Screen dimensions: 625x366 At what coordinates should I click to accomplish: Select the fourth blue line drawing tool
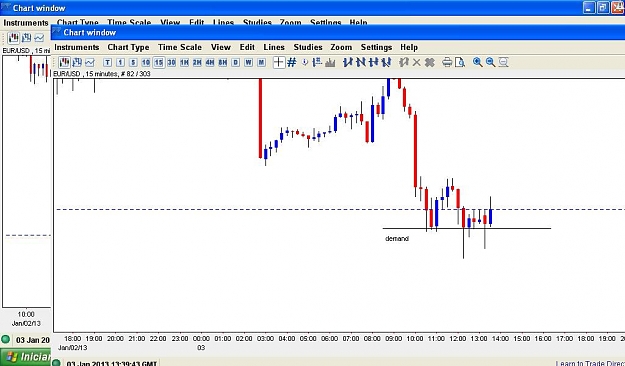click(386, 62)
